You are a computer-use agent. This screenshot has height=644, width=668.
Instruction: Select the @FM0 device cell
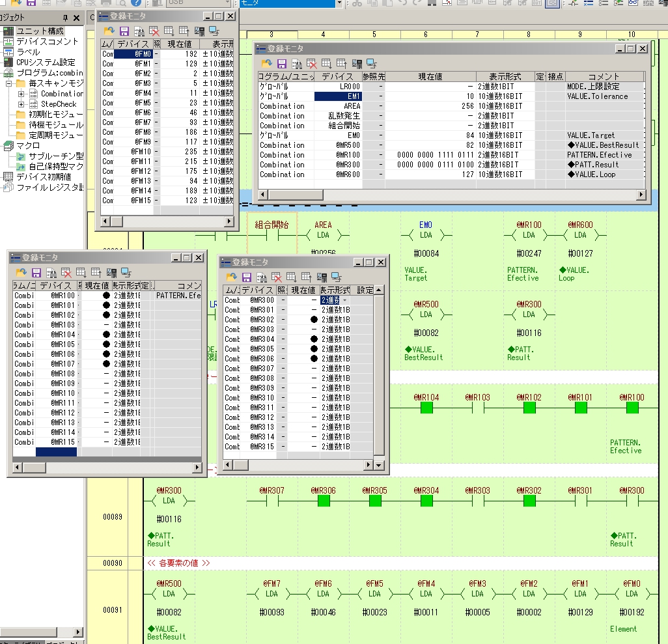point(133,54)
